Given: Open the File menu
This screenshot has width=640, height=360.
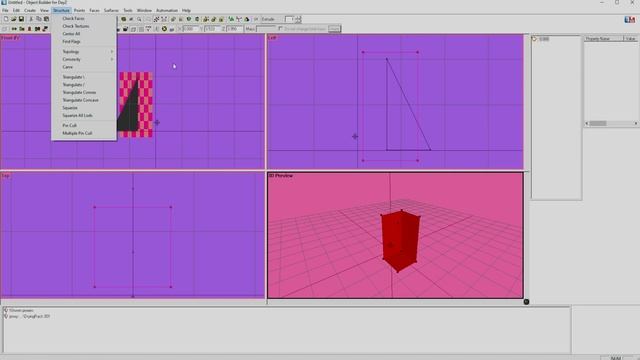Looking at the screenshot, I should (x=5, y=10).
